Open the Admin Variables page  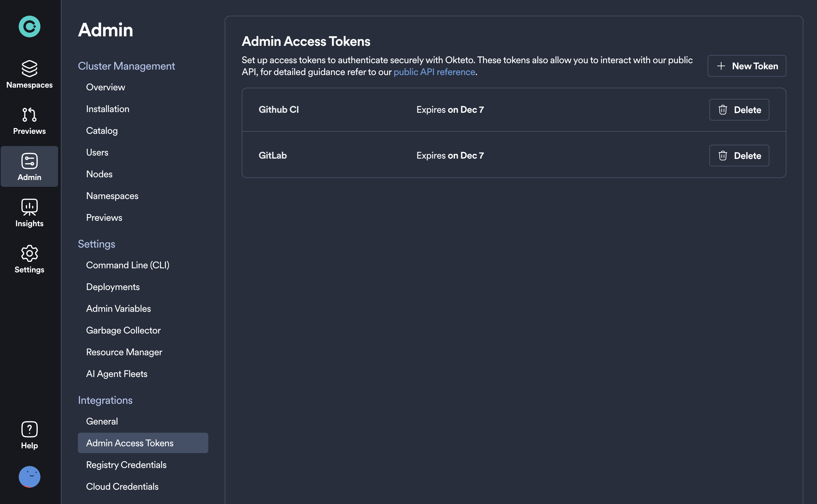click(x=118, y=308)
